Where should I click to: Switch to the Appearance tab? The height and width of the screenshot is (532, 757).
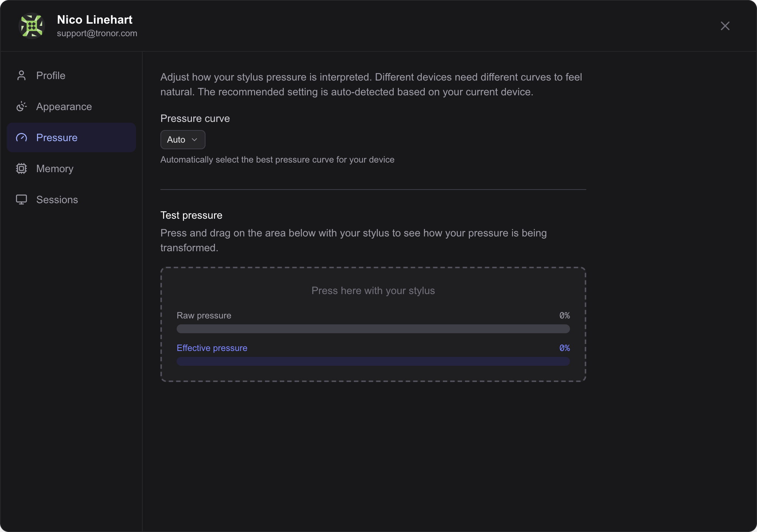64,106
